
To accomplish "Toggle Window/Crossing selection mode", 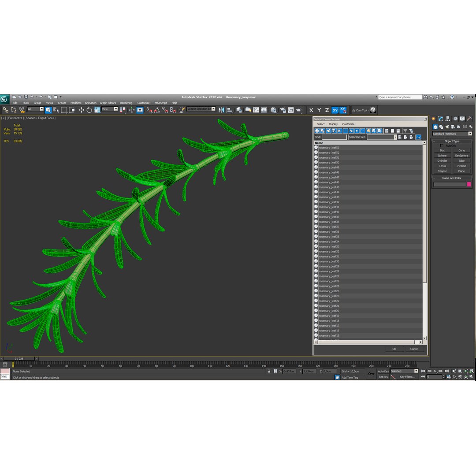I will pos(72,110).
